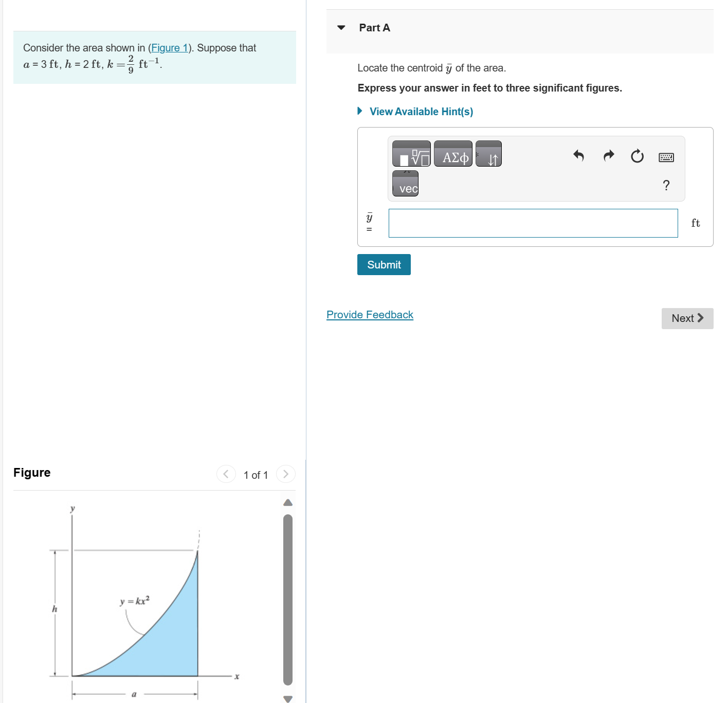
Task: Click the help question mark icon
Action: tap(666, 186)
